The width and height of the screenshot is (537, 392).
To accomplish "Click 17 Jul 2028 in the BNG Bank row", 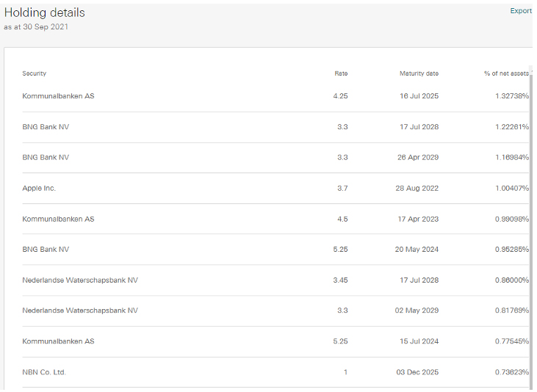I will click(x=419, y=127).
